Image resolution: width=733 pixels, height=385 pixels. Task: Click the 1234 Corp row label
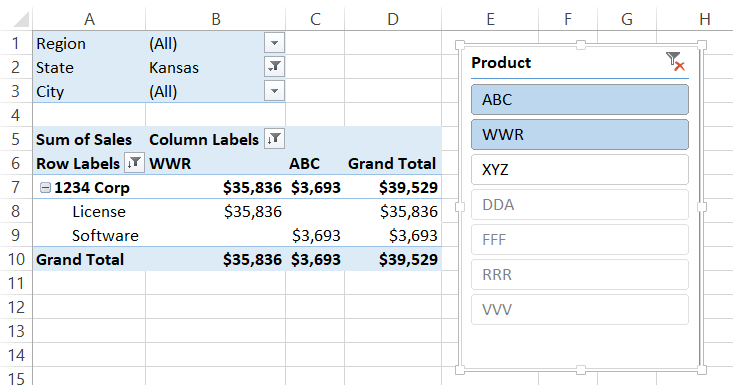(92, 188)
